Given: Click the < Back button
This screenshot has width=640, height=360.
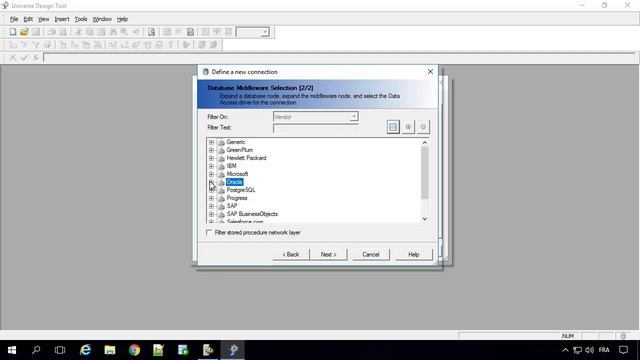Looking at the screenshot, I should point(291,254).
